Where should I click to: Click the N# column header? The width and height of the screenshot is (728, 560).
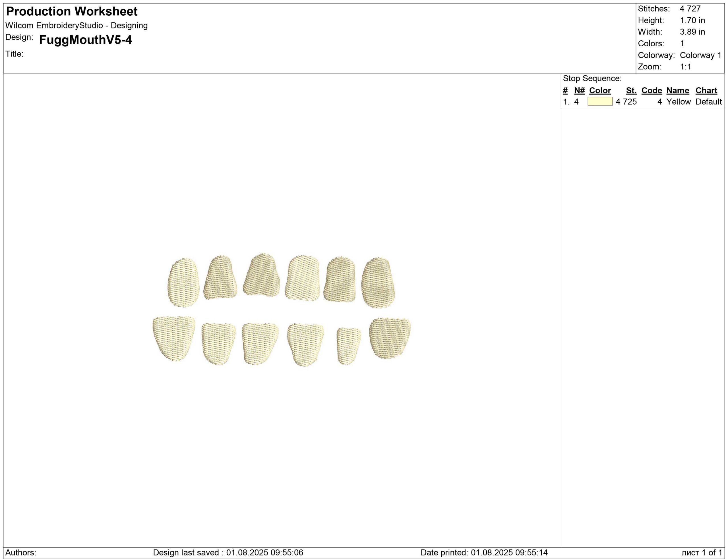[x=579, y=91]
